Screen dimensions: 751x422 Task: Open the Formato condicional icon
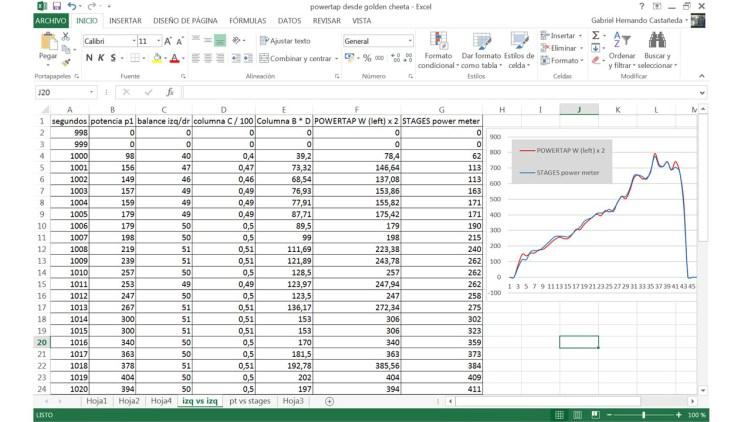[437, 40]
